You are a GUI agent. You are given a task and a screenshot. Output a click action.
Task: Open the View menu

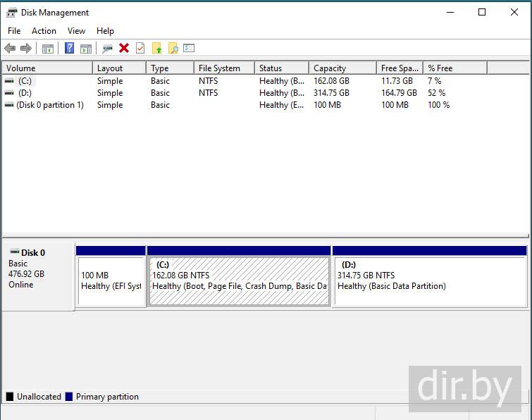76,31
